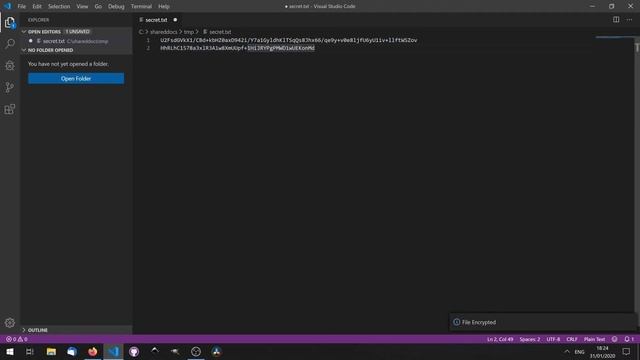
Task: Open the Edit menu
Action: [x=37, y=6]
